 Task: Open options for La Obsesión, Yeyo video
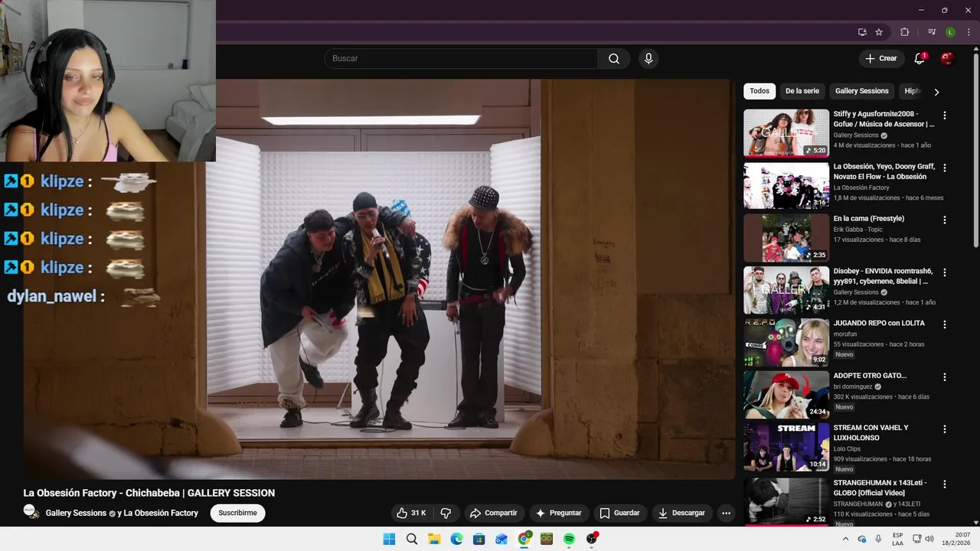(944, 168)
